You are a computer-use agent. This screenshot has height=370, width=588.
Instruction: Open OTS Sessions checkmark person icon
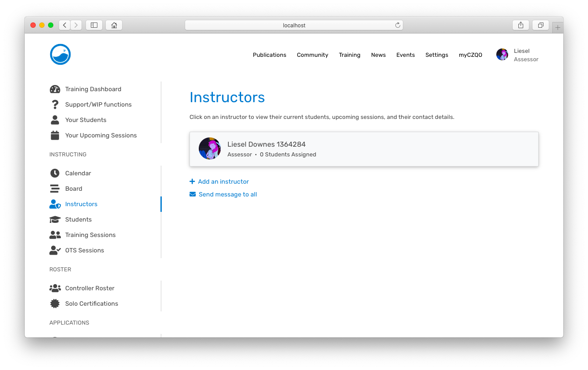pyautogui.click(x=55, y=250)
